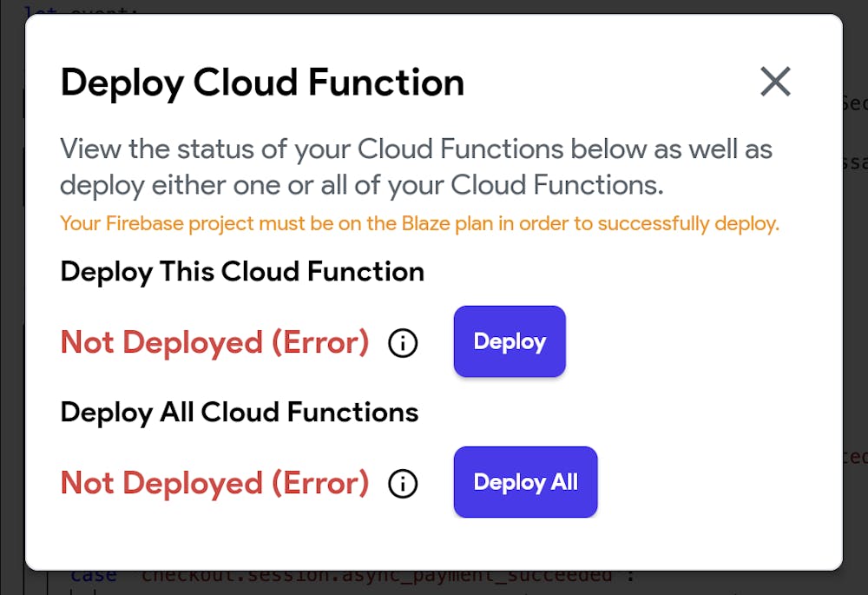Click the Deploy Cloud Function dialog title
The height and width of the screenshot is (595, 868).
point(262,83)
